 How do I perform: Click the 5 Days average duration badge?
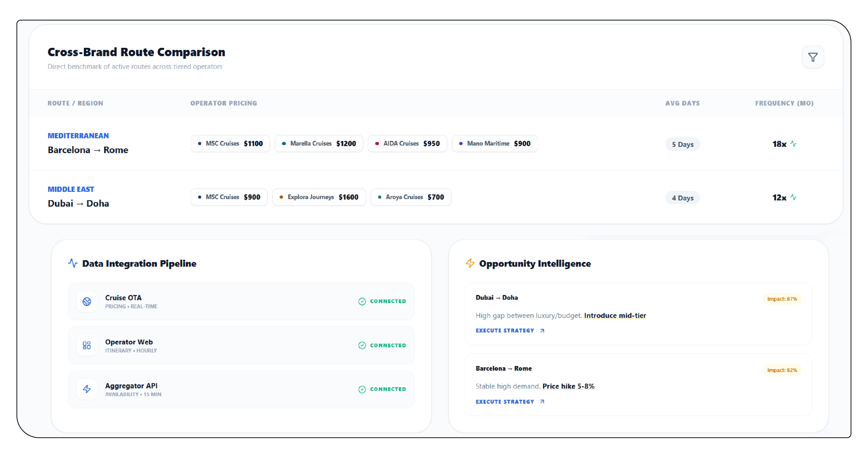[683, 144]
